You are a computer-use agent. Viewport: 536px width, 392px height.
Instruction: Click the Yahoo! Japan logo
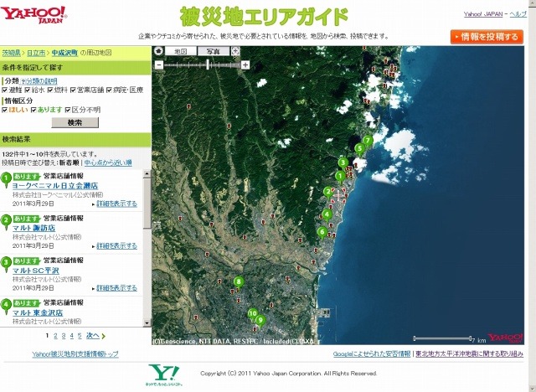33,15
